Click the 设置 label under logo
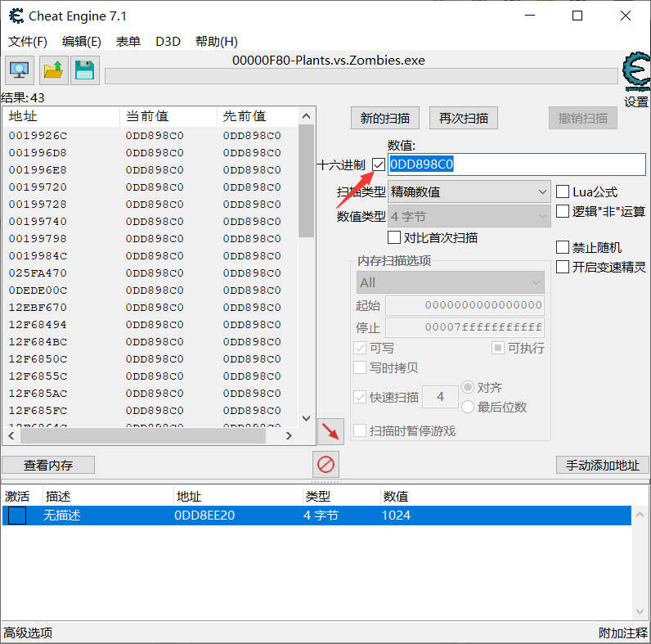The width and height of the screenshot is (651, 644). [x=636, y=101]
